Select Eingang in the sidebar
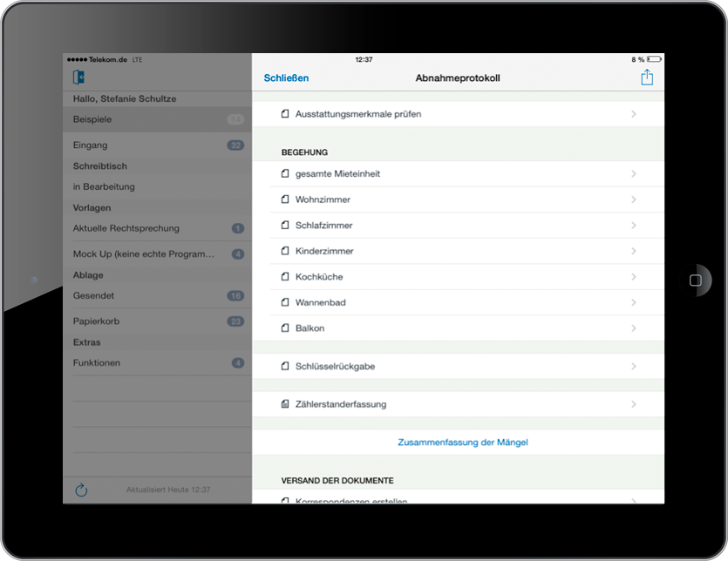The height and width of the screenshot is (561, 728). pyautogui.click(x=158, y=145)
